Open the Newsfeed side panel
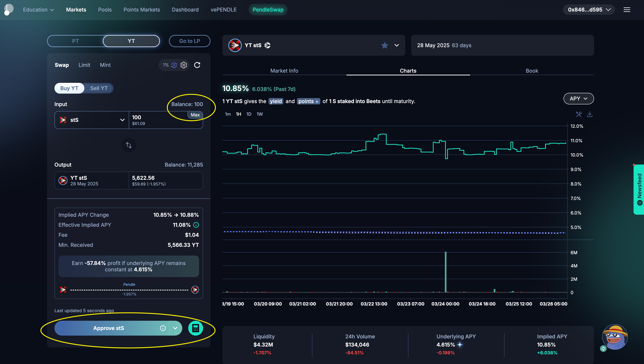The width and height of the screenshot is (644, 364). coord(639,189)
